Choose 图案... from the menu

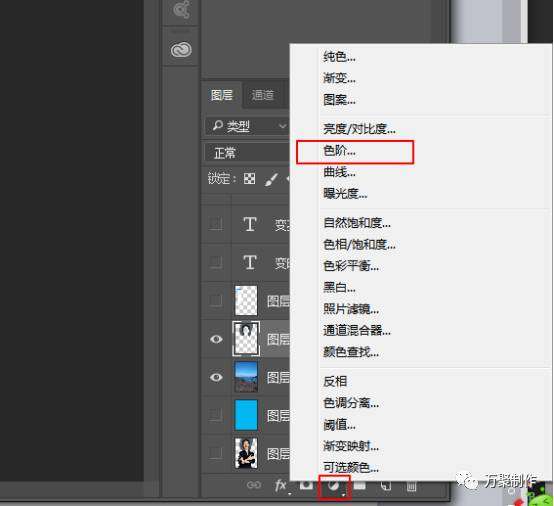[x=339, y=100]
